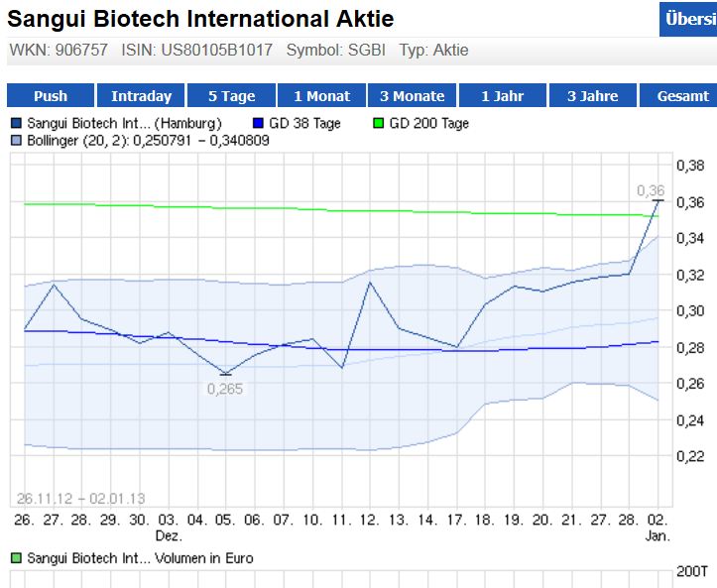Screen dimensions: 717x588
Task: Click the green GD 200 Tage swatch
Action: point(379,124)
